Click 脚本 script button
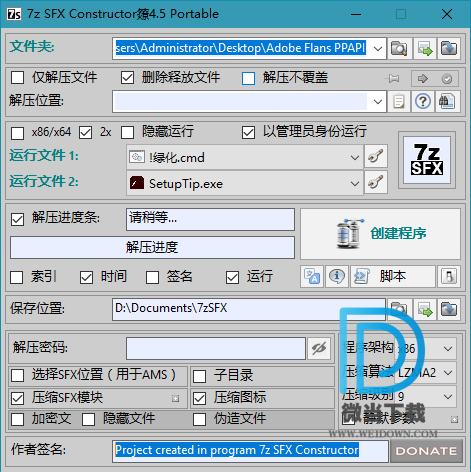 393,276
